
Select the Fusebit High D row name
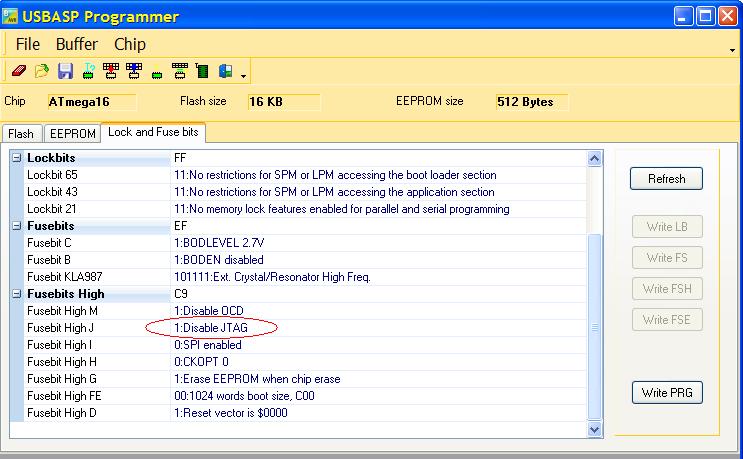(x=62, y=413)
